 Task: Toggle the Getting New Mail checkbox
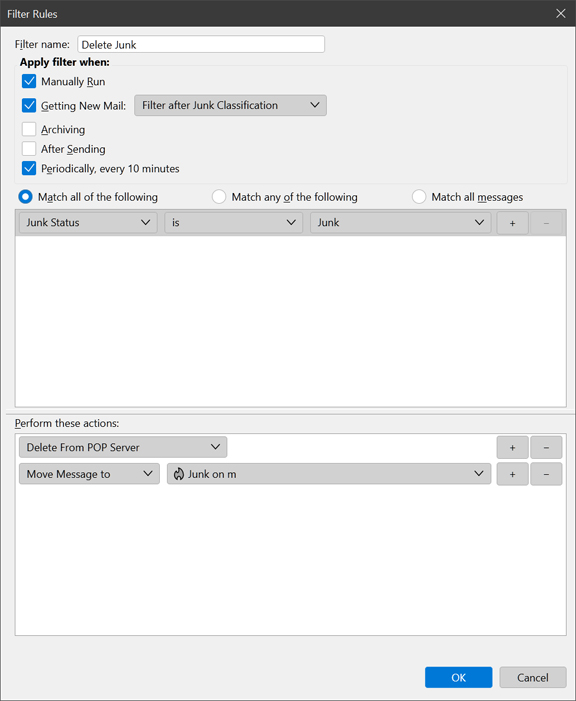(29, 106)
